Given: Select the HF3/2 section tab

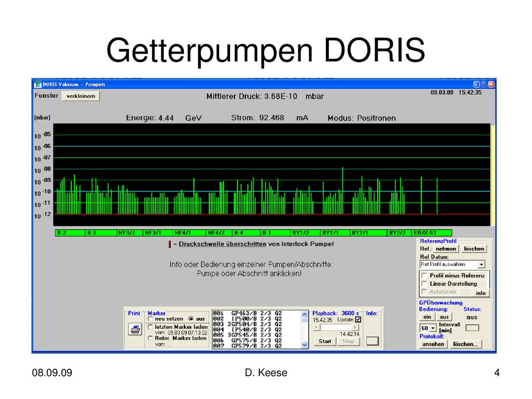Looking at the screenshot, I should (x=129, y=233).
